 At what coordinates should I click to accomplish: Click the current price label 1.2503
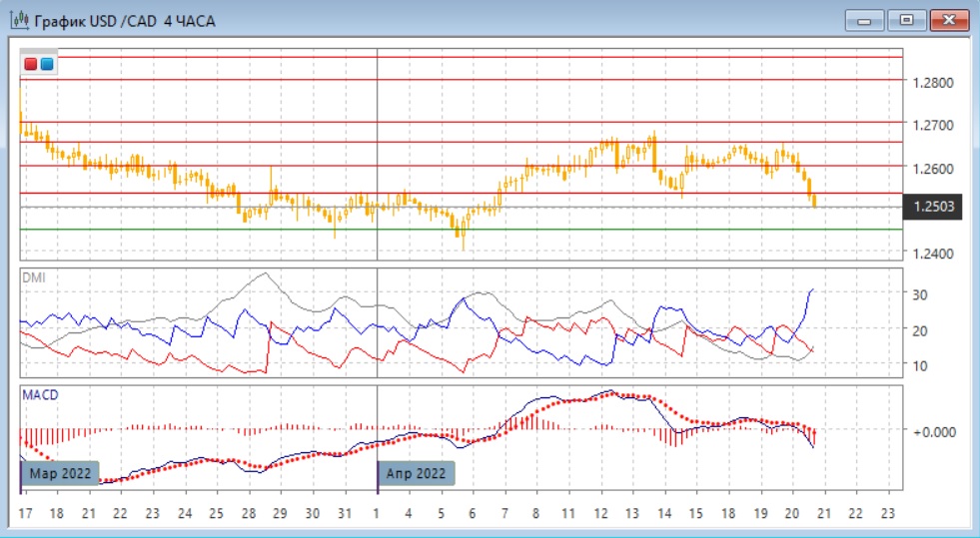pyautogui.click(x=932, y=207)
